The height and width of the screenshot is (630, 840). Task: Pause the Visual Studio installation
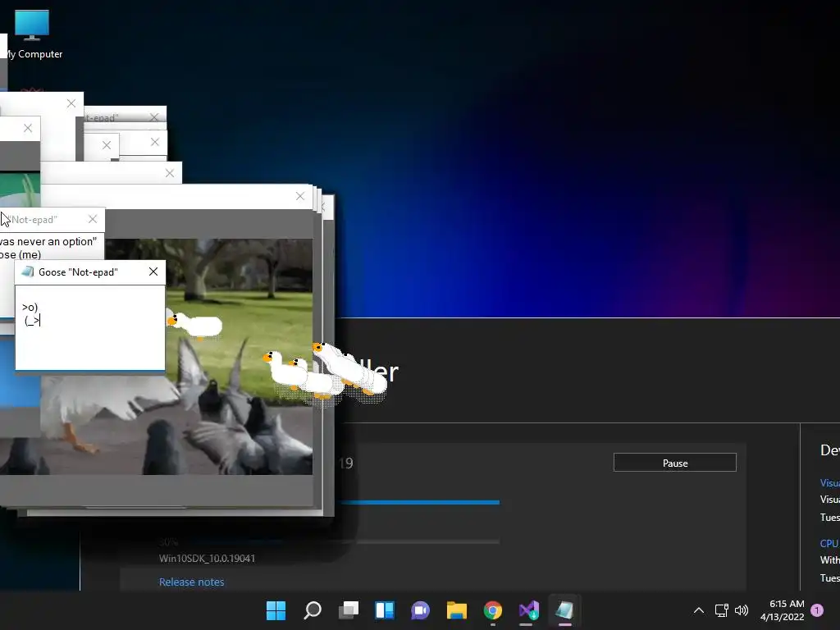click(x=675, y=463)
